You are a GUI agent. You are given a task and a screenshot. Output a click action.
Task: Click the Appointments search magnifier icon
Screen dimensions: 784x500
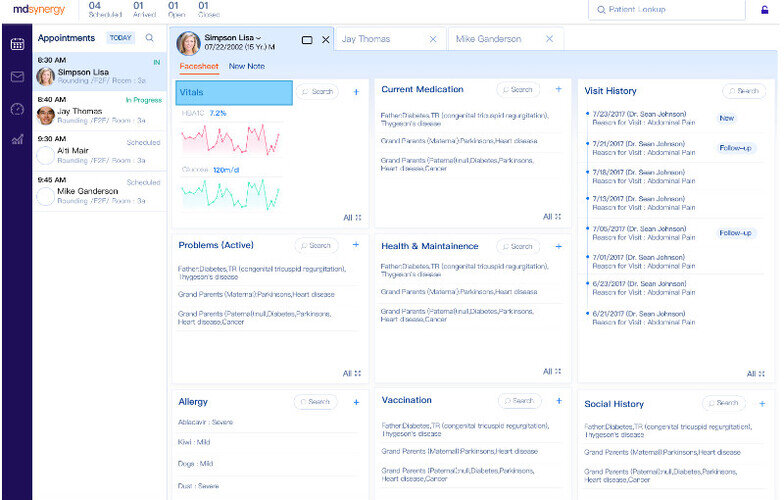coord(150,38)
